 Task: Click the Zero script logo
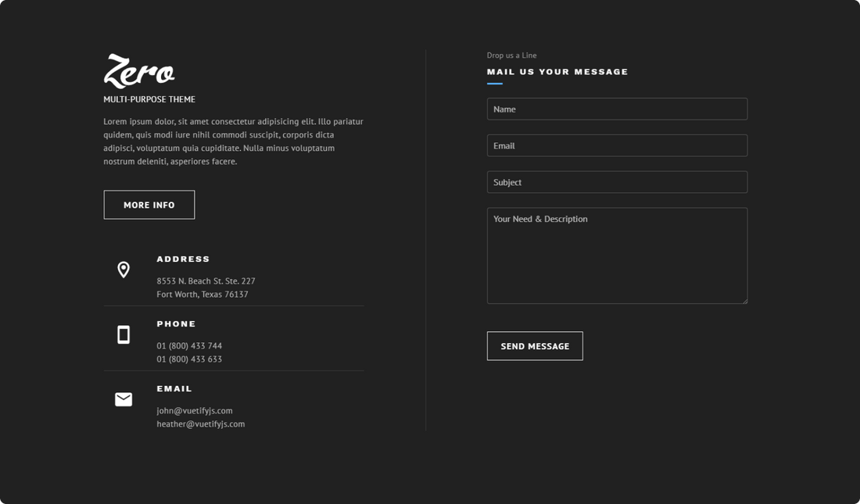[139, 71]
